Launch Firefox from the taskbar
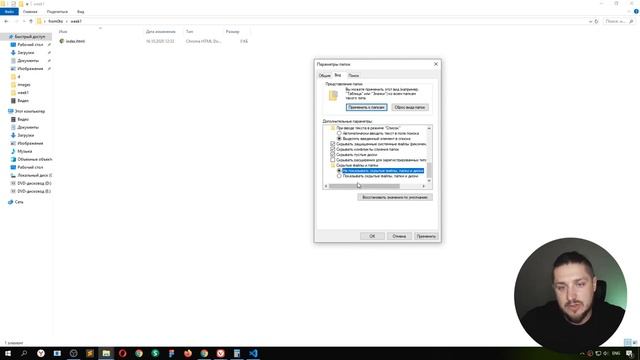The image size is (640, 360). tap(188, 353)
